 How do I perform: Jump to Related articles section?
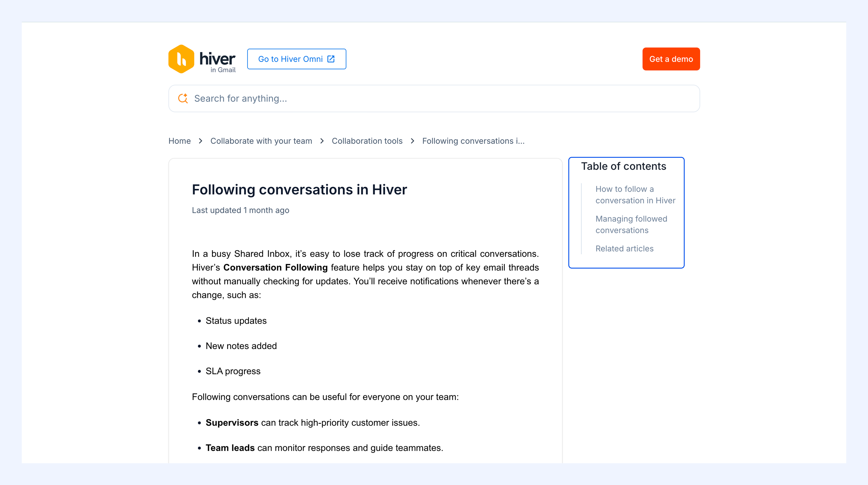[625, 249]
